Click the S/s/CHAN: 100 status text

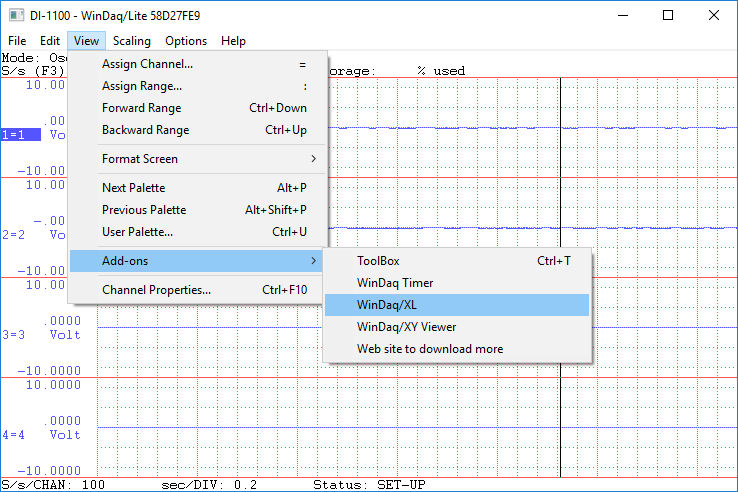tap(53, 485)
